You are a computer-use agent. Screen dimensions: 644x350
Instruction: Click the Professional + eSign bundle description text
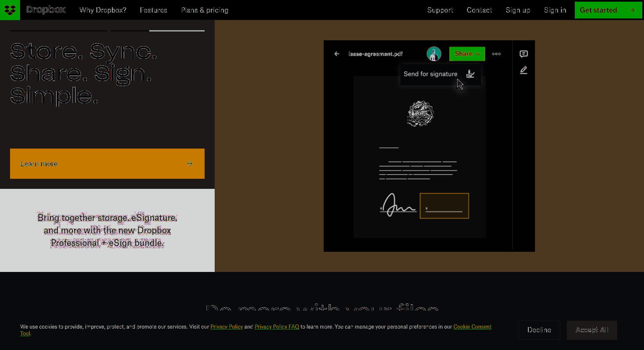coord(107,230)
